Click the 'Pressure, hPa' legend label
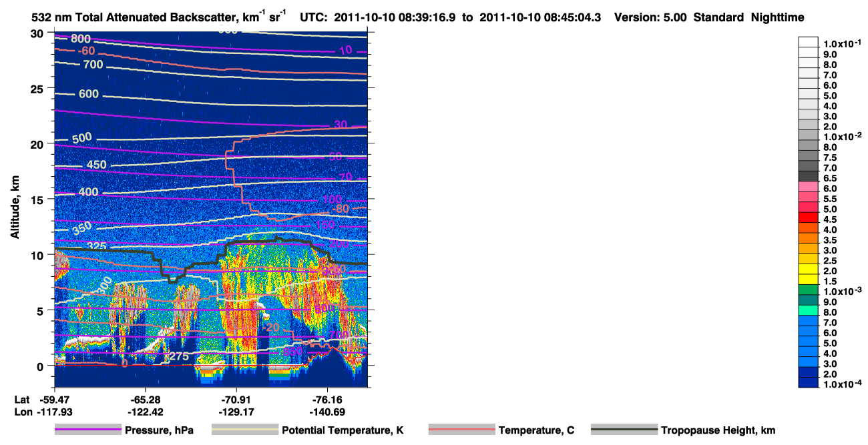The width and height of the screenshot is (868, 445). click(160, 430)
